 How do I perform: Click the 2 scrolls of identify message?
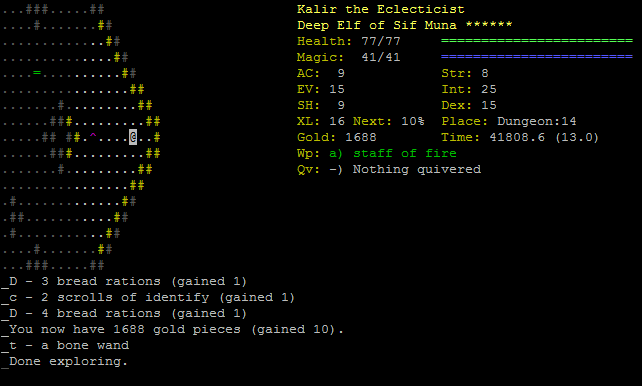click(152, 297)
